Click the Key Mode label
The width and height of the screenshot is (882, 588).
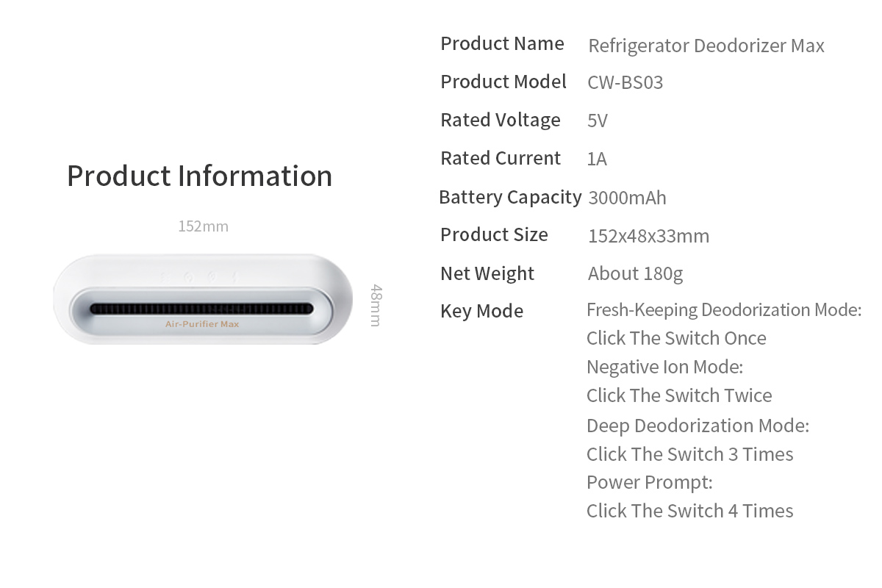[x=481, y=311]
